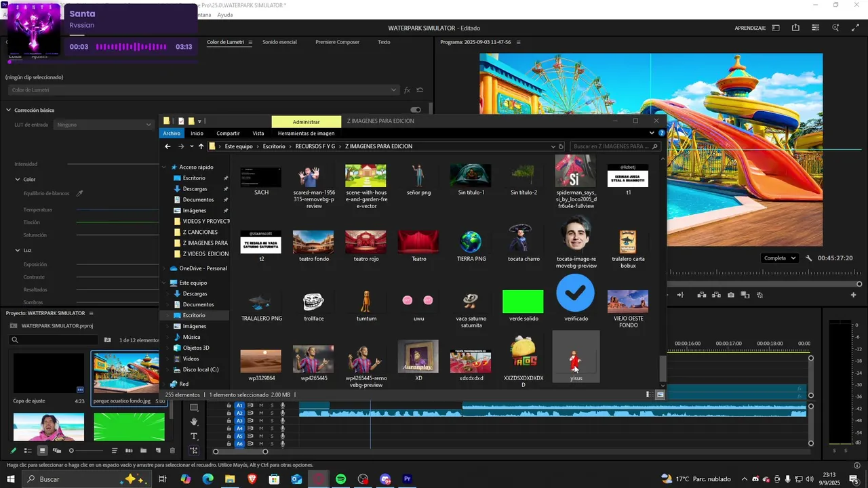
Task: Open Spotify from the taskbar
Action: [x=341, y=479]
